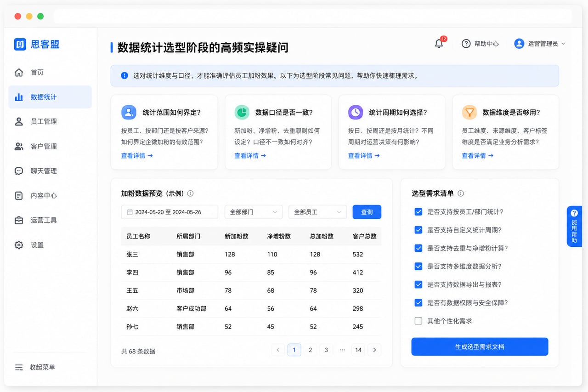Click the 帮助中心 question mark icon
Image resolution: width=588 pixels, height=392 pixels.
coord(466,44)
